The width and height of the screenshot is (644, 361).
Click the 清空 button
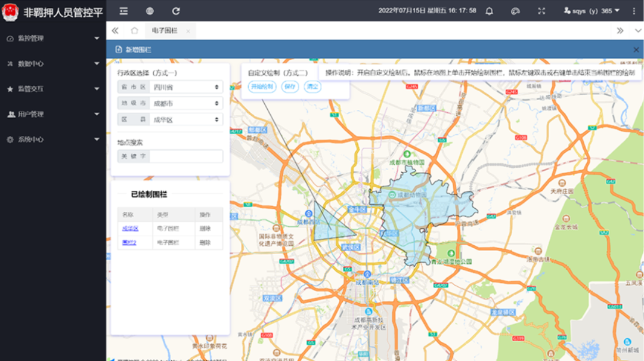tap(312, 87)
